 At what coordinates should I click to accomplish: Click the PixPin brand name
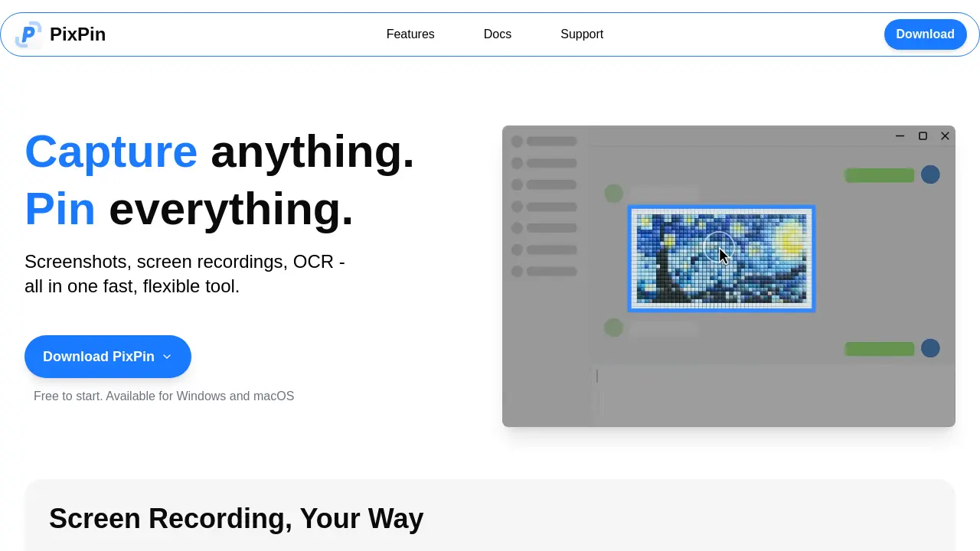(77, 34)
